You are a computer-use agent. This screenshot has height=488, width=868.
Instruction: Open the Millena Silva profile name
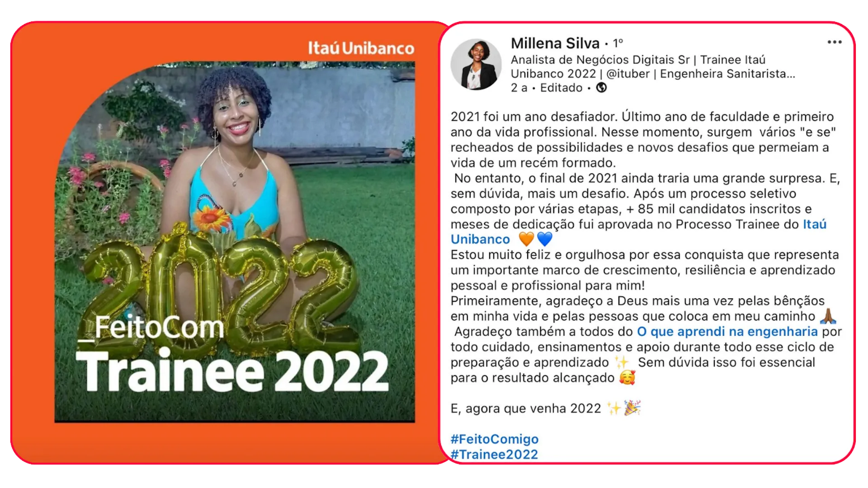tap(555, 43)
